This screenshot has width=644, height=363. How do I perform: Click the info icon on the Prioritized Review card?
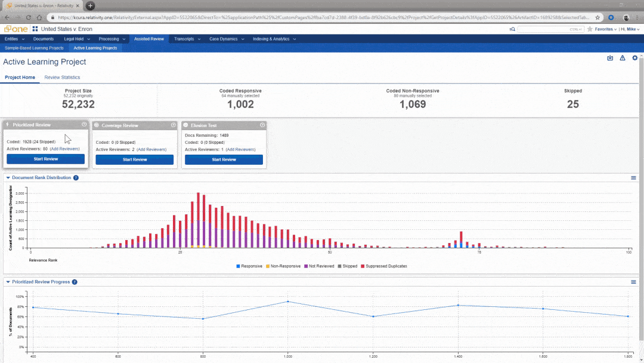tap(83, 125)
